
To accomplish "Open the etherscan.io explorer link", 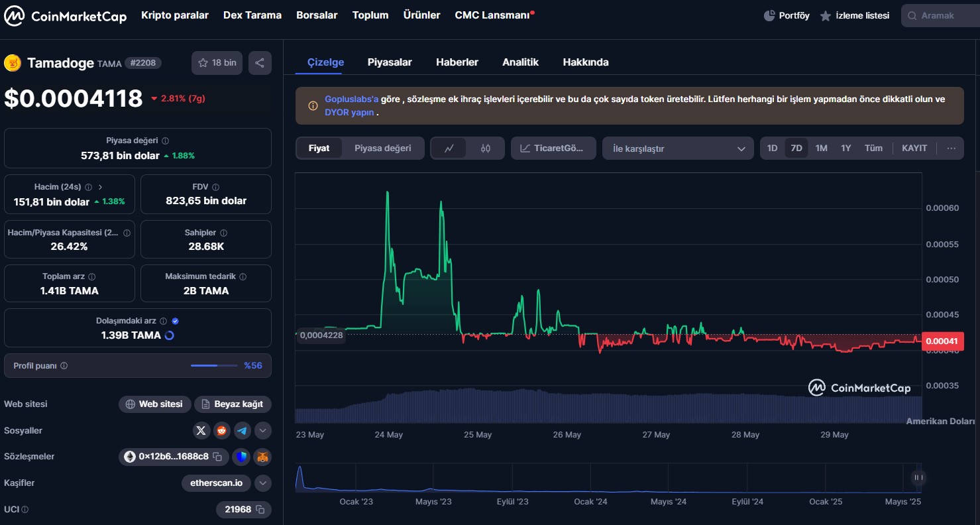I will coord(216,483).
